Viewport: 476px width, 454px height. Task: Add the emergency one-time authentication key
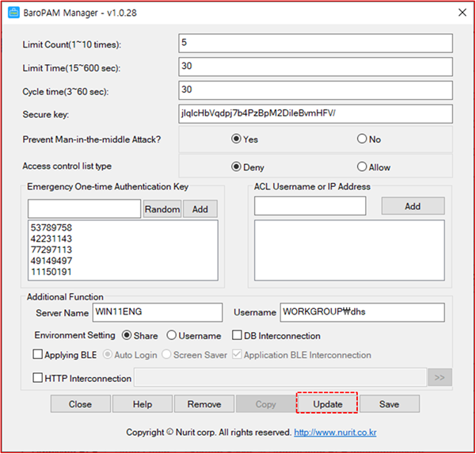pyautogui.click(x=200, y=209)
